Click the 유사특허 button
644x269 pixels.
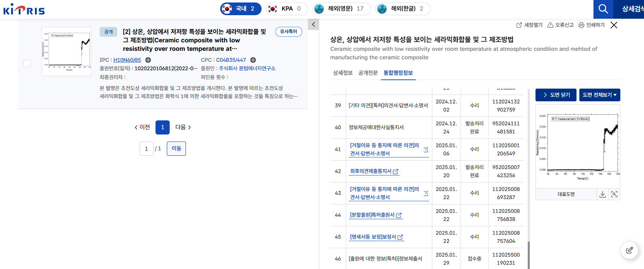[288, 32]
